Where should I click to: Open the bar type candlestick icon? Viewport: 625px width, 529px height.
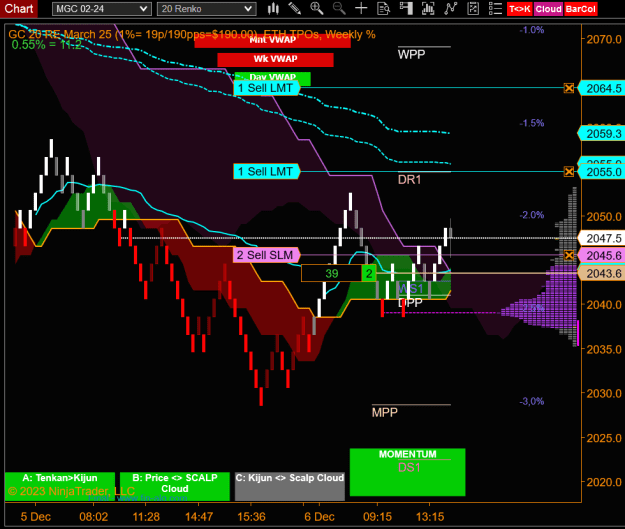coord(273,8)
